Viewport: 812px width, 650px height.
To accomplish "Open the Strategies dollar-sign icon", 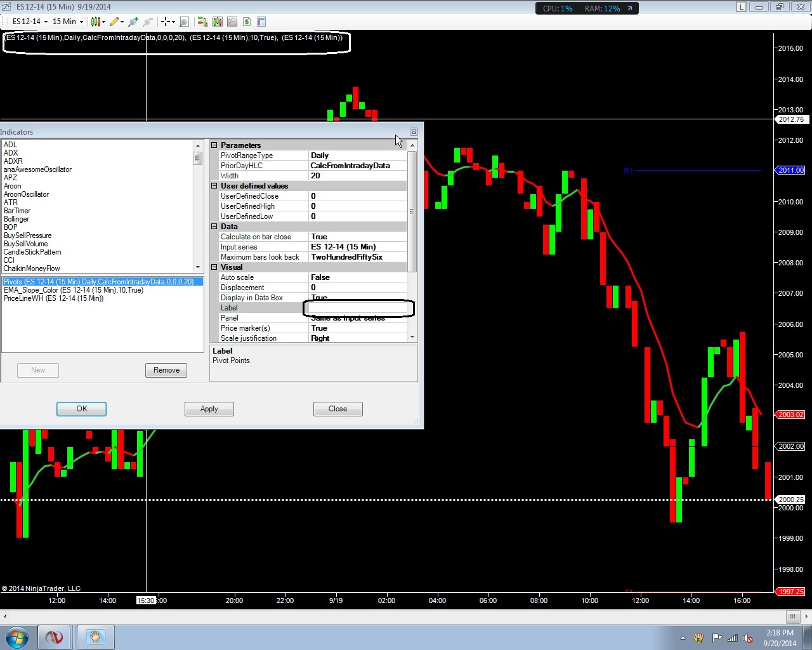I will (x=246, y=22).
